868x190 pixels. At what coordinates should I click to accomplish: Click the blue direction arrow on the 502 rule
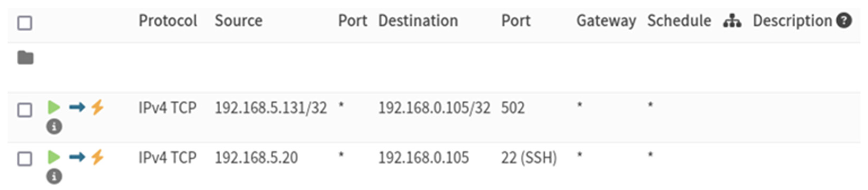pos(77,107)
